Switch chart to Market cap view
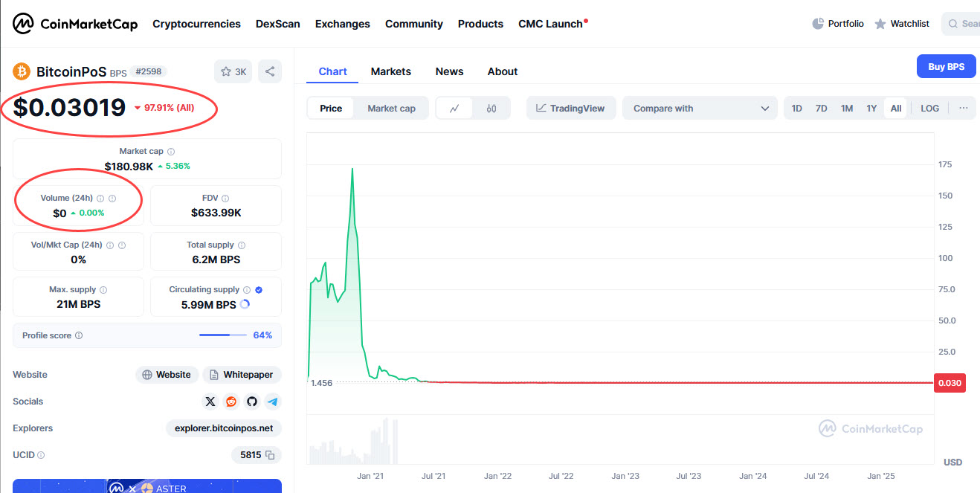This screenshot has width=980, height=493. coord(392,108)
